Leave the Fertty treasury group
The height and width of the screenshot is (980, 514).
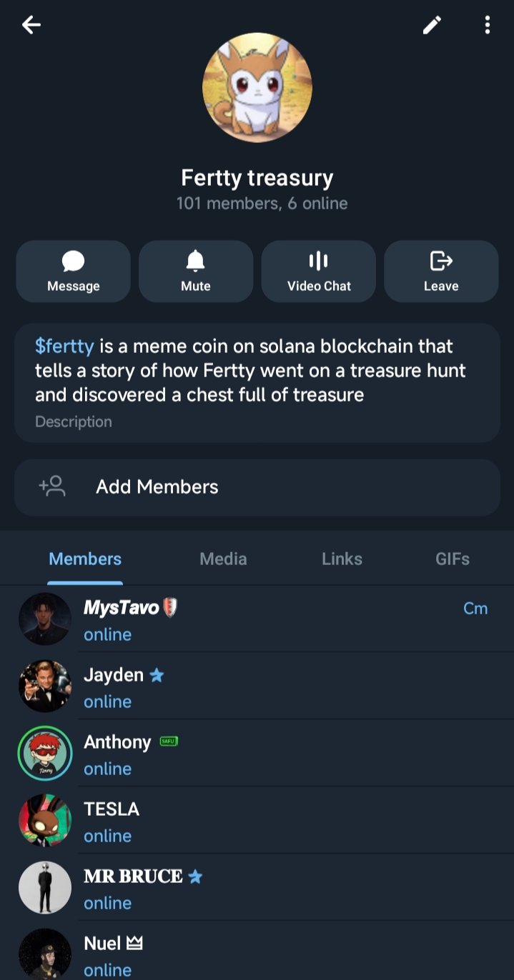[x=441, y=270]
